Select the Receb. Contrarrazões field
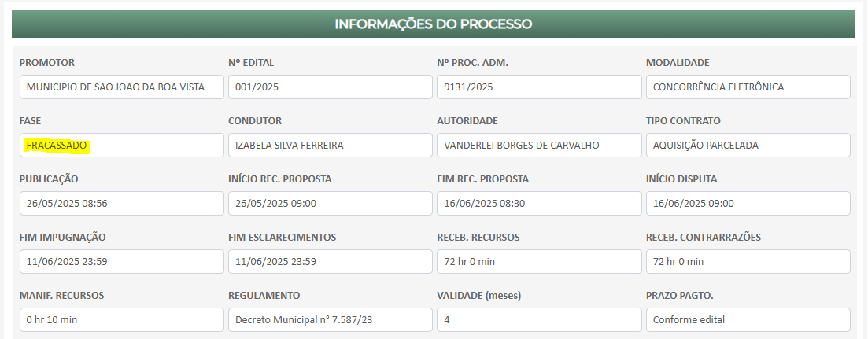 tap(748, 262)
